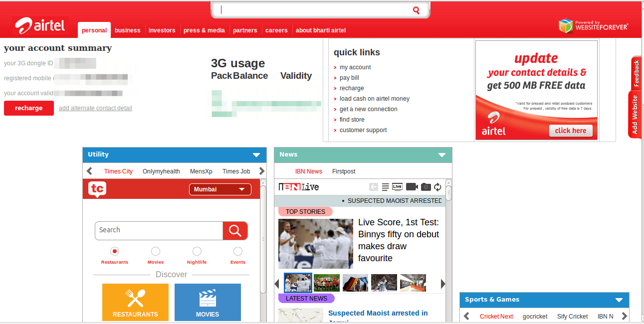Focus the Times City Search field
This screenshot has height=324, width=644.
tap(159, 230)
